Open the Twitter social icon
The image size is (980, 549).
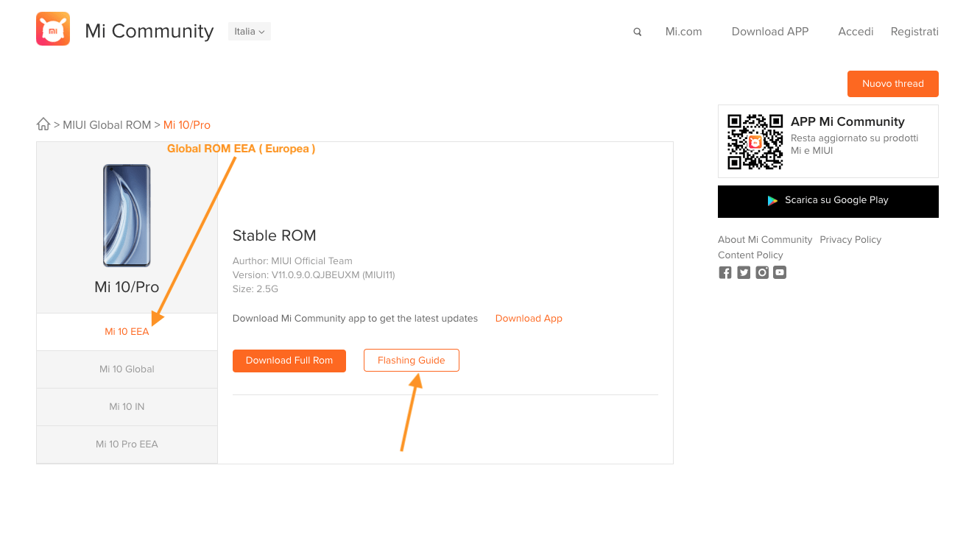[744, 272]
